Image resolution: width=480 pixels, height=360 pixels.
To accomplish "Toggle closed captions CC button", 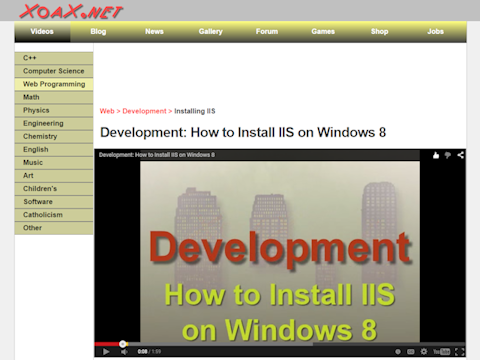I will tap(411, 351).
